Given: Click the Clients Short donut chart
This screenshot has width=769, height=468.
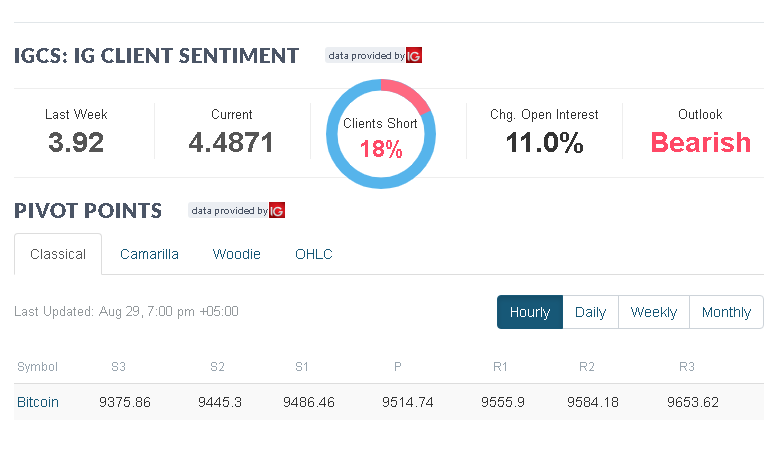Looking at the screenshot, I should tap(381, 135).
